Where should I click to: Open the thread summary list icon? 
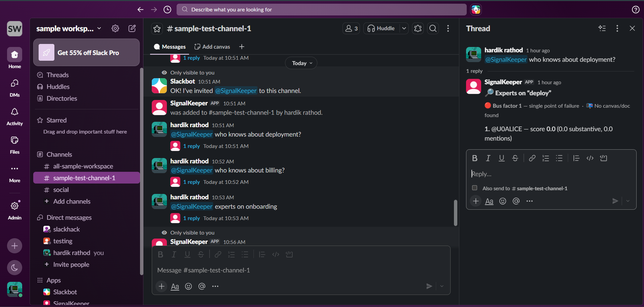[x=602, y=29]
